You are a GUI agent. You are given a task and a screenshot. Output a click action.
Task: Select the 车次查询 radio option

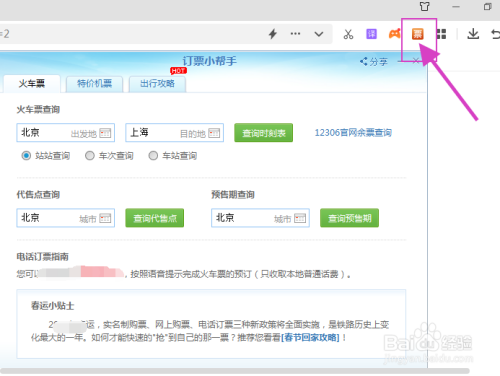90,156
